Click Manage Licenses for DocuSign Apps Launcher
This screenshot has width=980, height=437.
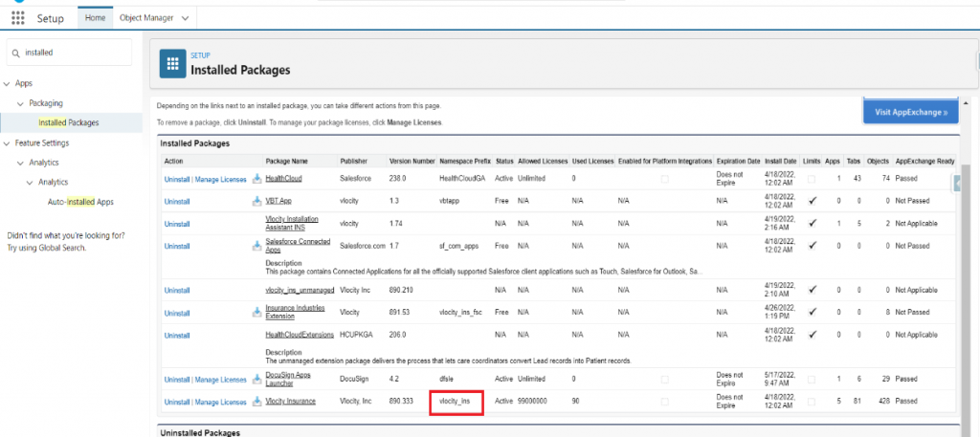[x=221, y=380]
